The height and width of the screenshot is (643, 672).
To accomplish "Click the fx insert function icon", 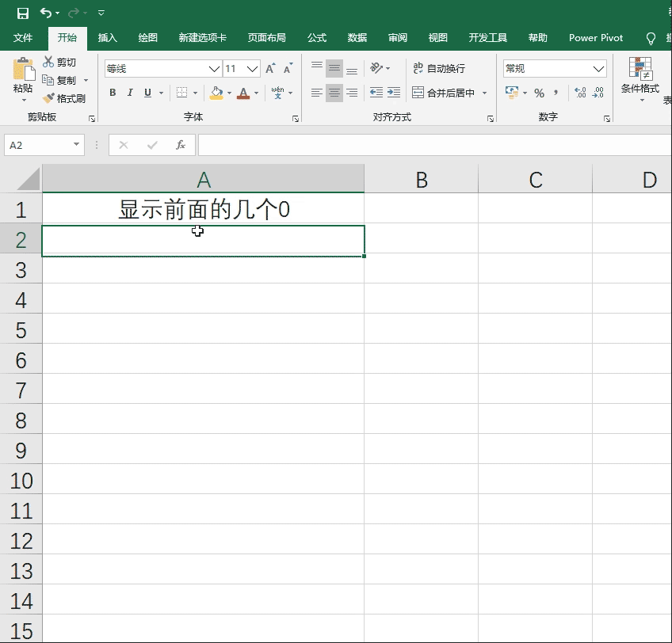I will tap(181, 145).
